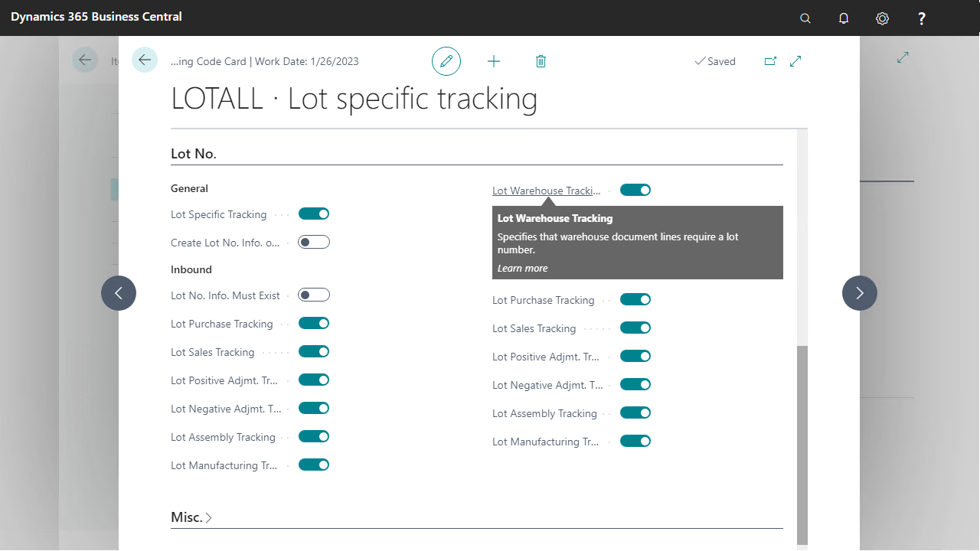The image size is (980, 551).
Task: Open the notifications bell icon
Action: pos(844,18)
